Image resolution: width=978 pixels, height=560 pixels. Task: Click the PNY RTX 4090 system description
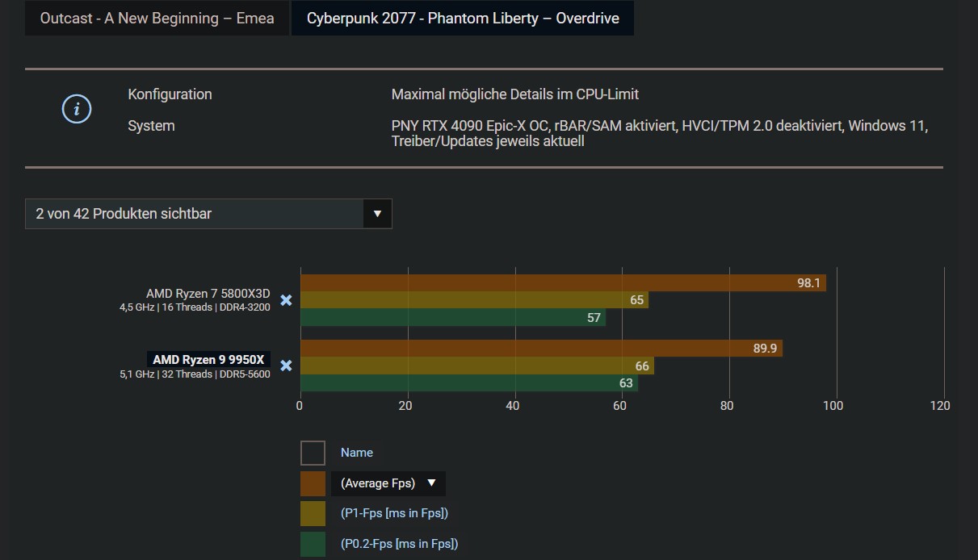coord(660,134)
